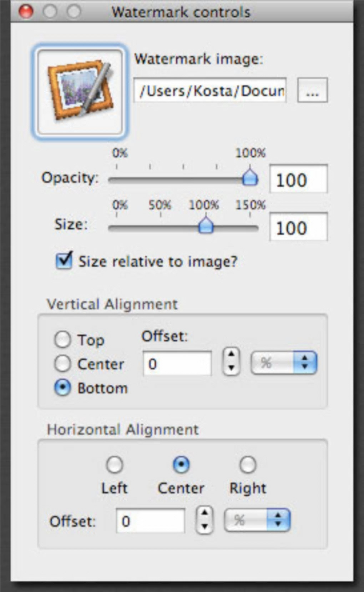Screen dimensions: 364x592
Task: Decrease horizontal offset with stepper down arrow
Action: [x=204, y=526]
